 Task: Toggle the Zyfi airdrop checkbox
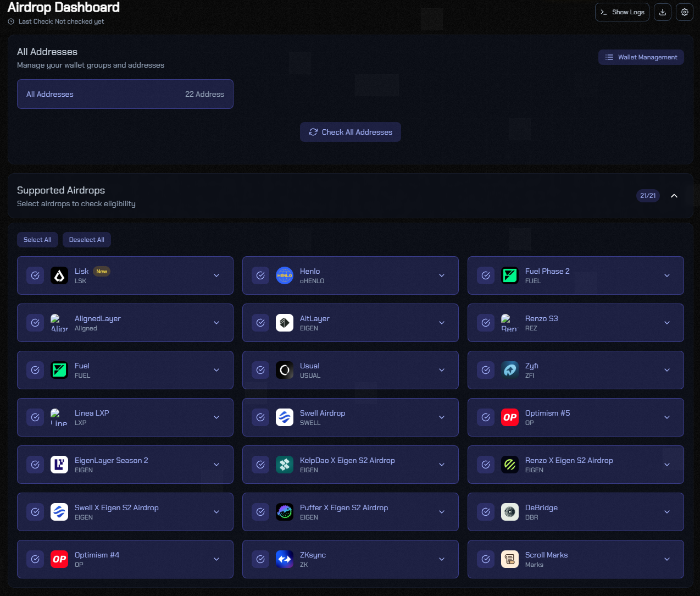point(486,370)
